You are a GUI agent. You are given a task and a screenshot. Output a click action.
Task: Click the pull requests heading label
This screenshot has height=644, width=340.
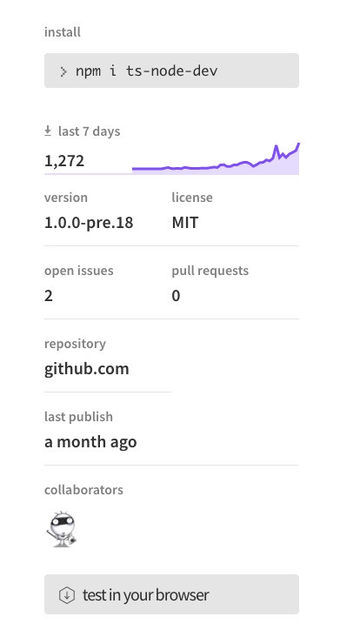point(210,271)
